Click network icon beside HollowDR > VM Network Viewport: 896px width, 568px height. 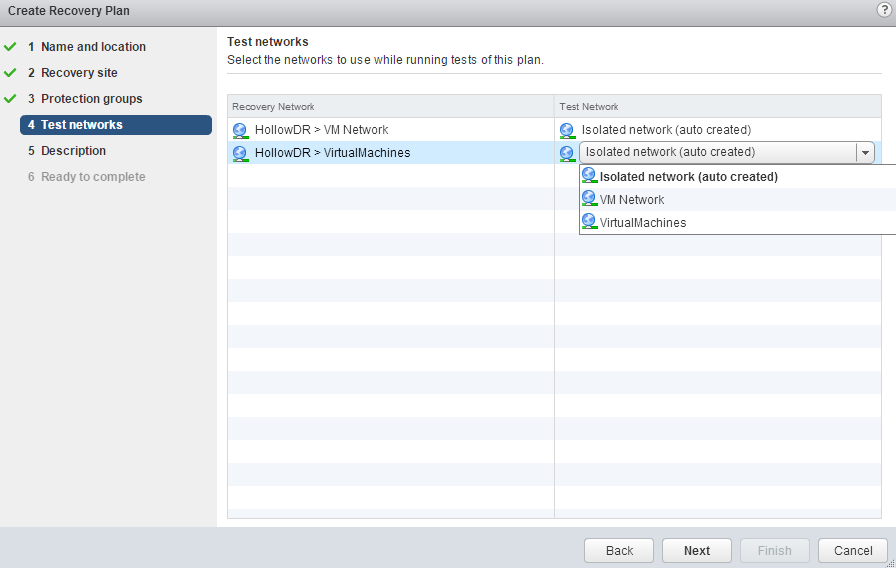coord(240,130)
